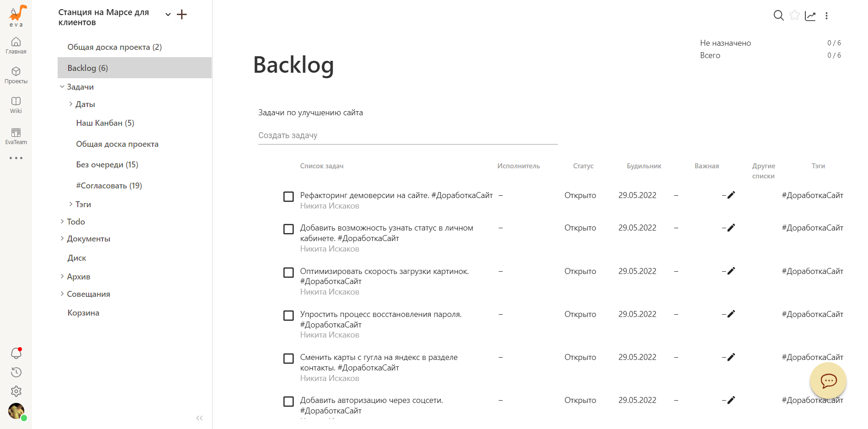Open the chat support bubble
The width and height of the screenshot is (868, 429).
tap(828, 381)
